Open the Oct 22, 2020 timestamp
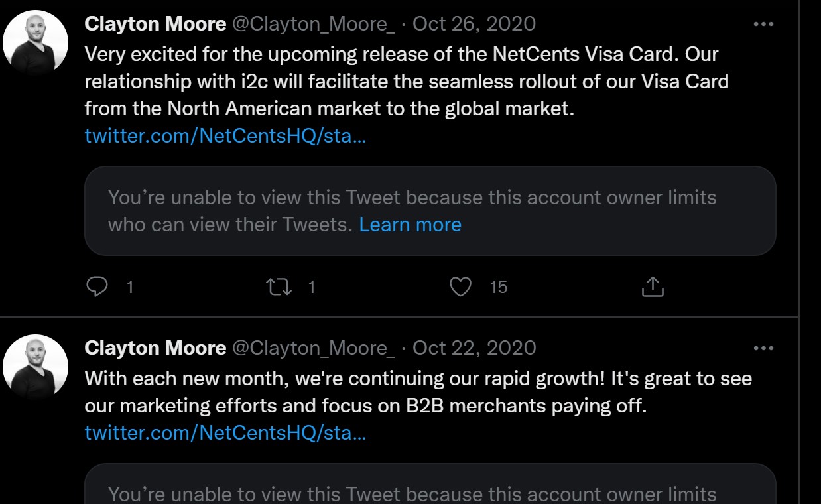This screenshot has width=821, height=504. (474, 348)
